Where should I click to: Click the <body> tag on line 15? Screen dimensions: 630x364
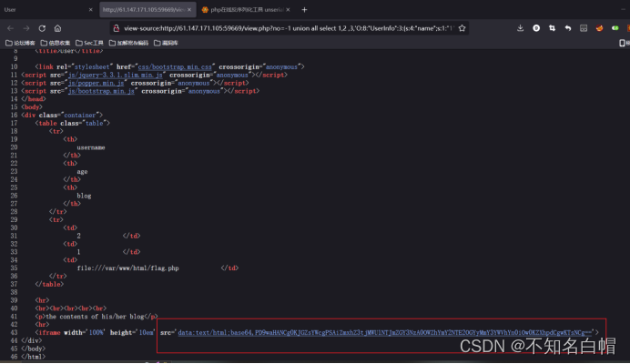pyautogui.click(x=32, y=107)
